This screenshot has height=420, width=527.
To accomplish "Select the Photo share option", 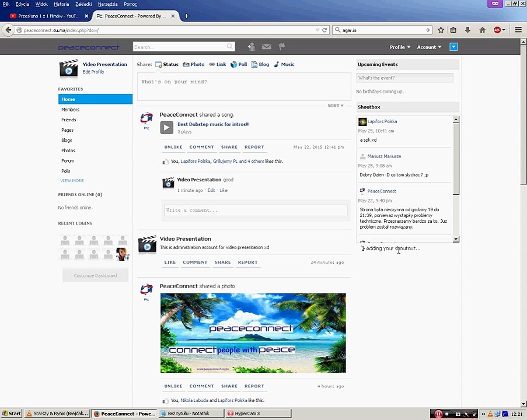I will click(x=194, y=64).
